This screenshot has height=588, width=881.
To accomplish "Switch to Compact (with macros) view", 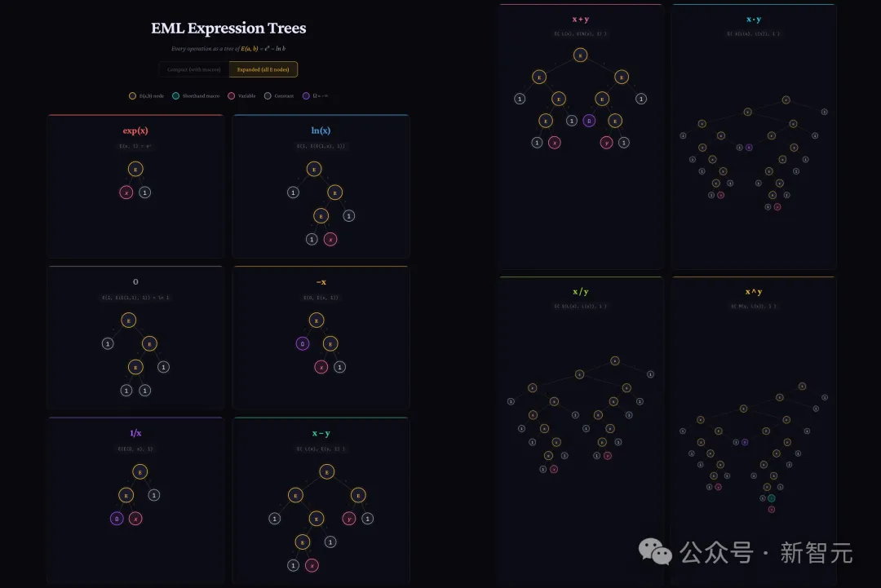I will pyautogui.click(x=194, y=69).
